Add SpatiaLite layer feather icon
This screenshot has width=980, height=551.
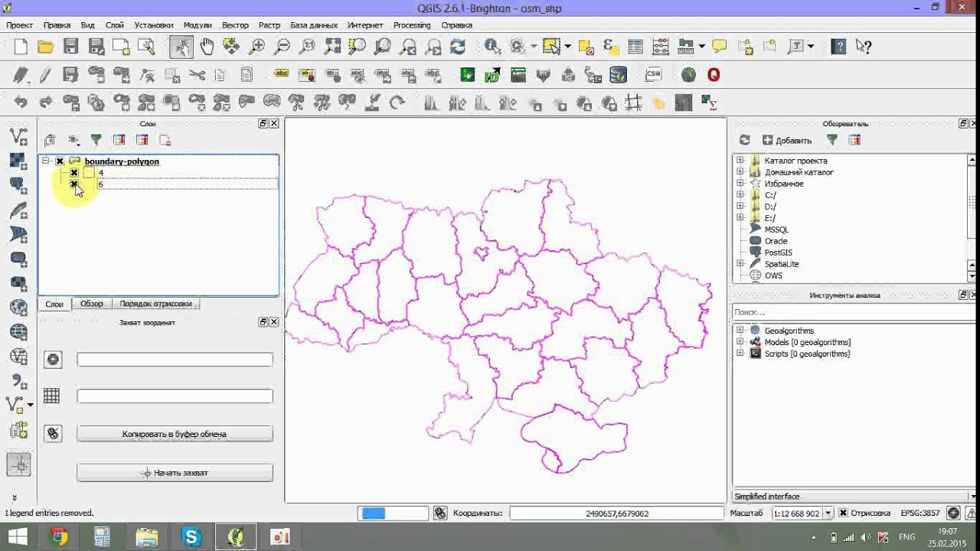coord(18,210)
